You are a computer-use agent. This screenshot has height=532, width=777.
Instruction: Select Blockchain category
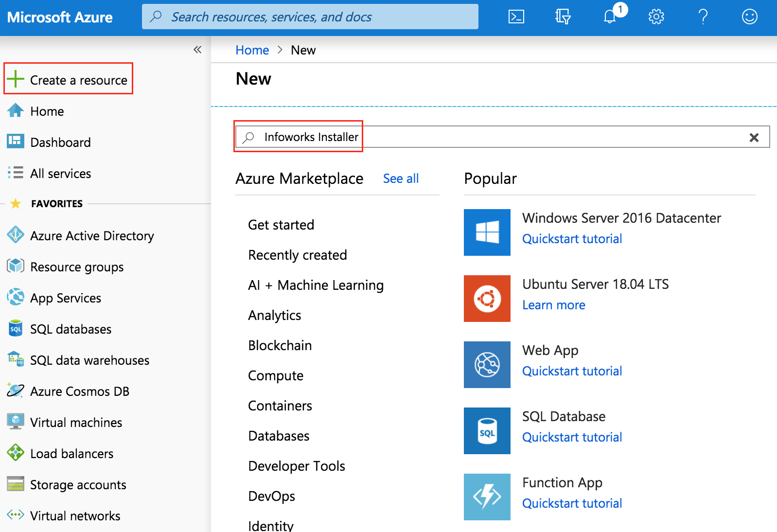[280, 345]
